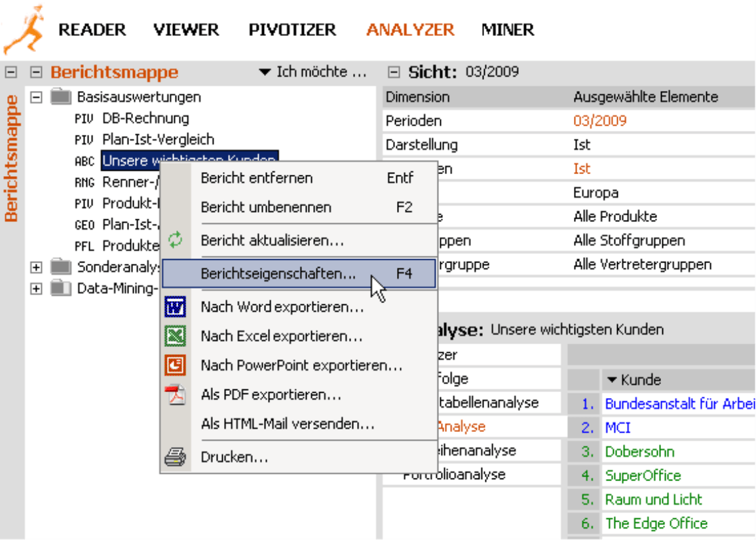Expand the Data-Mining folder

(x=36, y=289)
